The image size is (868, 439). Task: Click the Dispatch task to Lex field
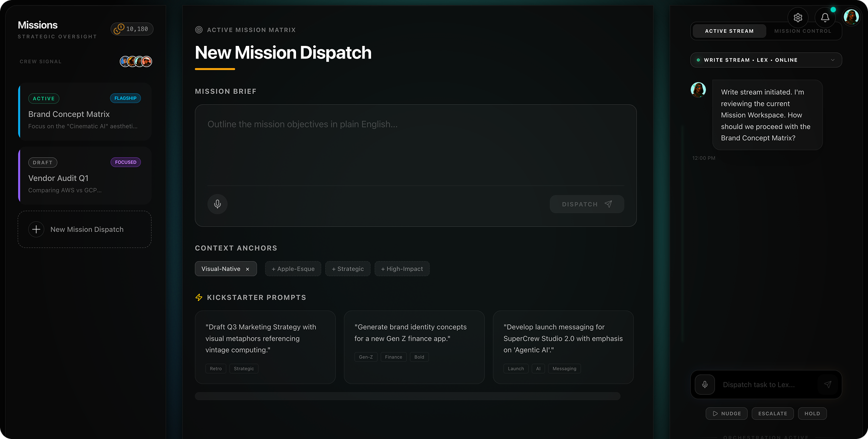[x=765, y=385]
